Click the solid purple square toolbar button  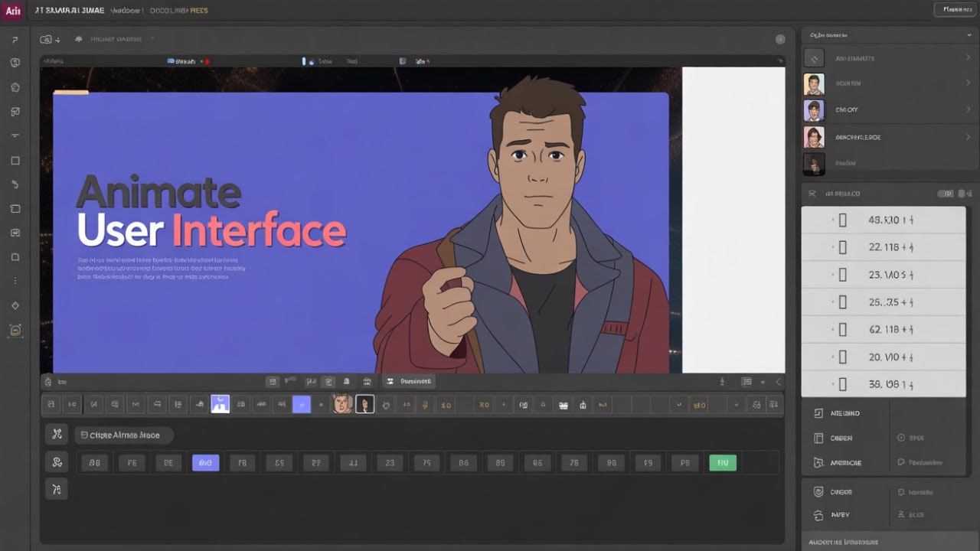click(302, 404)
